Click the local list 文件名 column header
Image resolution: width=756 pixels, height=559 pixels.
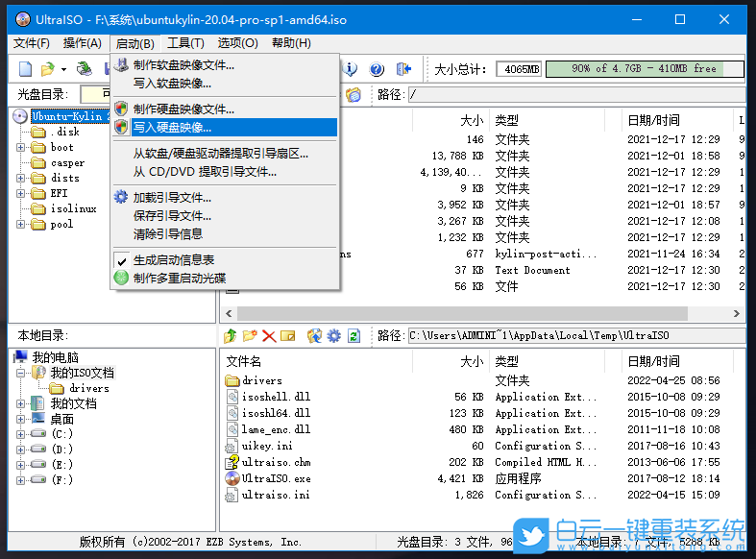pos(316,361)
